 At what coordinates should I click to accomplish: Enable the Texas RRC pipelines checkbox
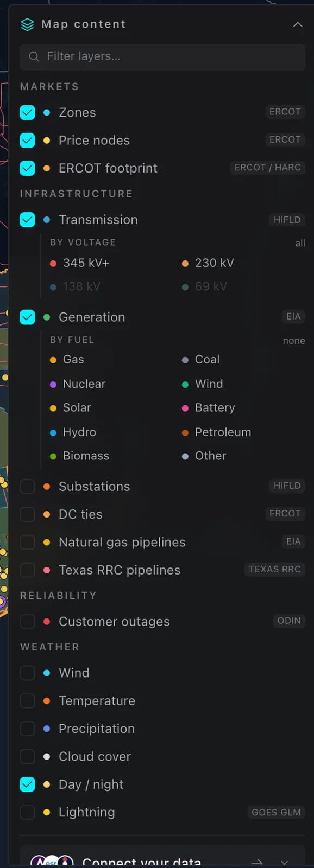coord(27,570)
